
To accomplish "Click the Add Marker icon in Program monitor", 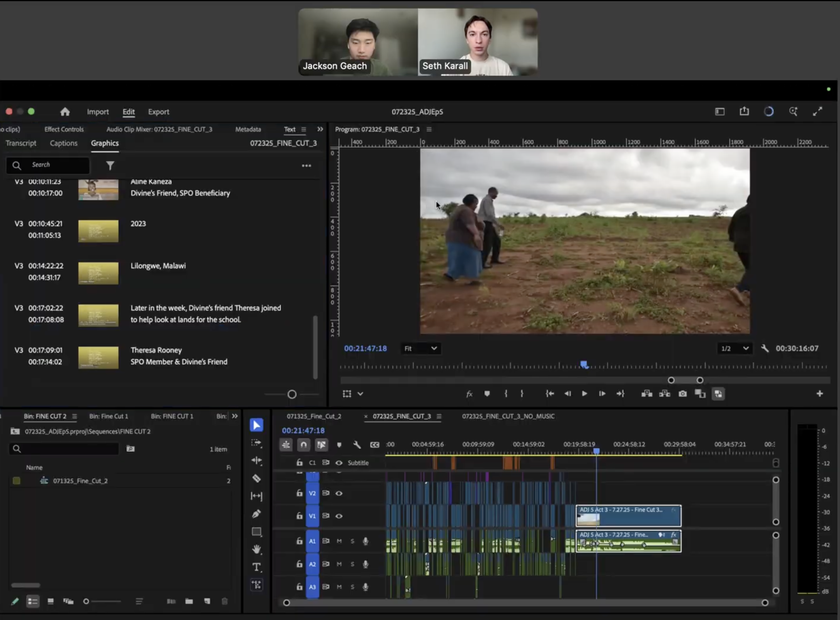I will 487,394.
